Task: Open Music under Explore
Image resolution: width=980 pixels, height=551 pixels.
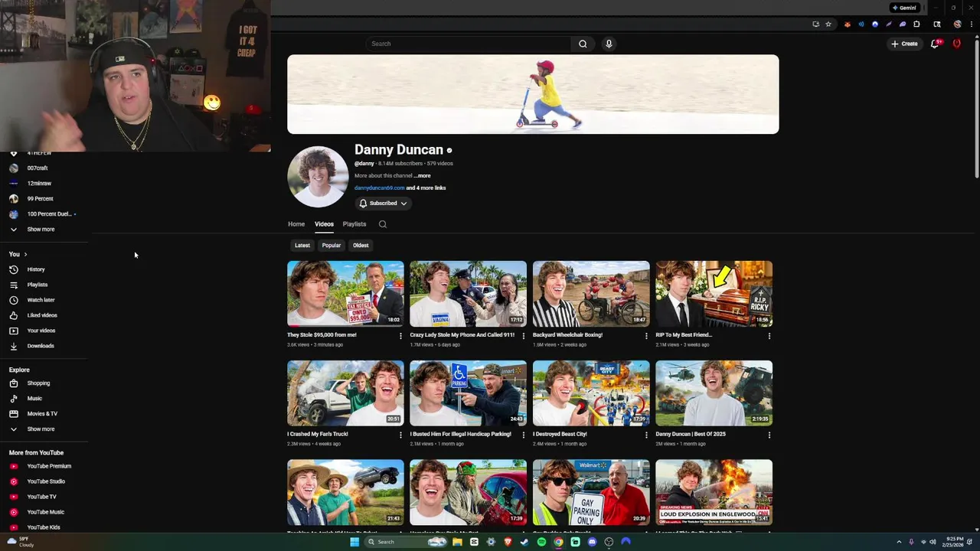Action: (x=34, y=399)
